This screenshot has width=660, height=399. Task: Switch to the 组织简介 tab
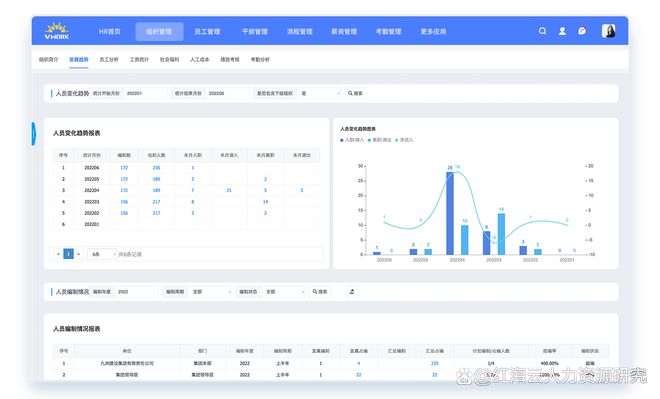tap(48, 59)
